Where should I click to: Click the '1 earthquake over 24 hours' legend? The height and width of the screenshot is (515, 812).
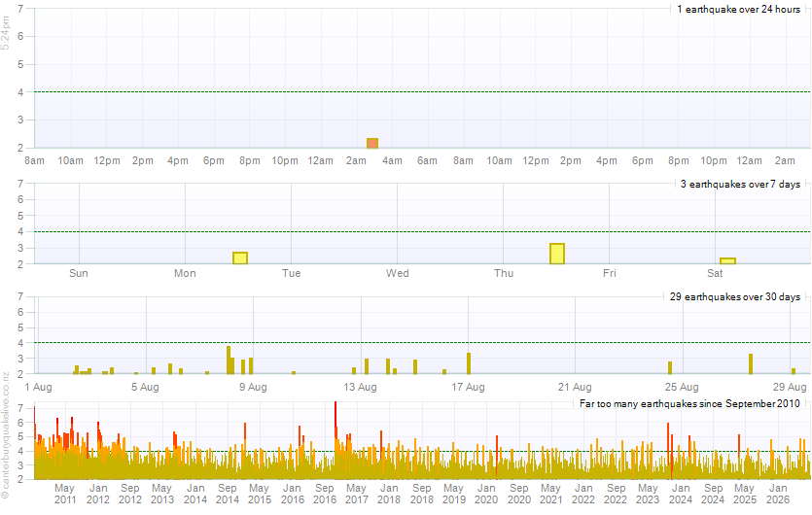tap(738, 9)
